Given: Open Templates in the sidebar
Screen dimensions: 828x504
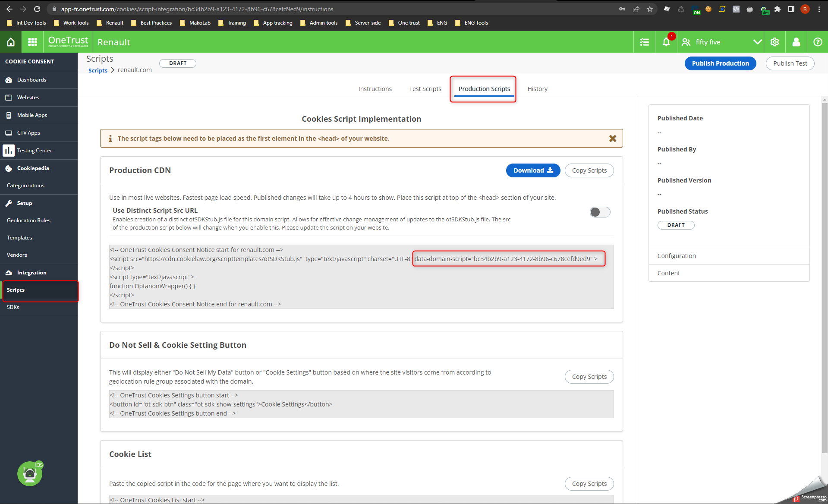Looking at the screenshot, I should (39, 238).
